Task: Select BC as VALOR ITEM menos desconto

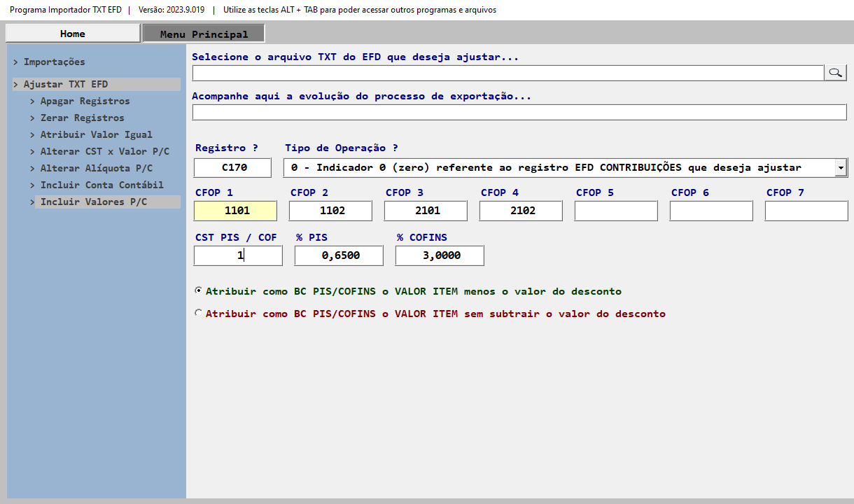Action: pos(199,290)
